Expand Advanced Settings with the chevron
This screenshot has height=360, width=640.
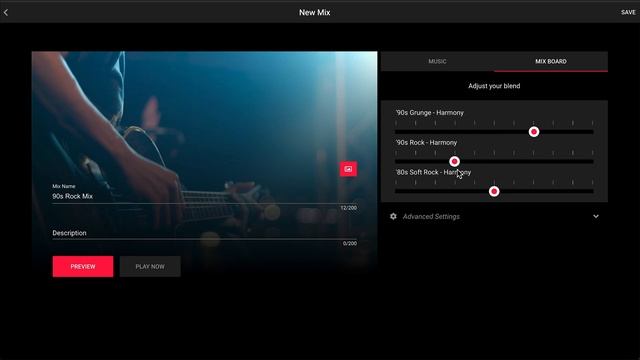click(596, 216)
